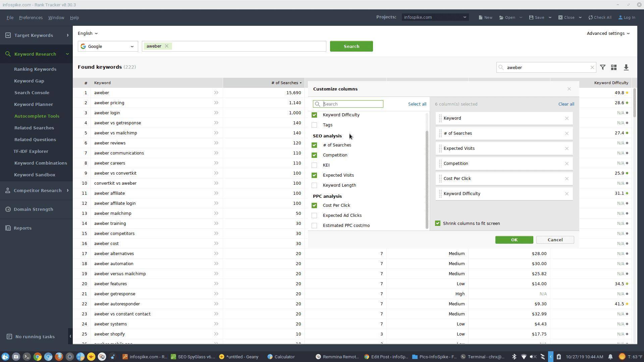This screenshot has height=362, width=644.
Task: Clear the aweber quick filter text
Action: pos(592,67)
